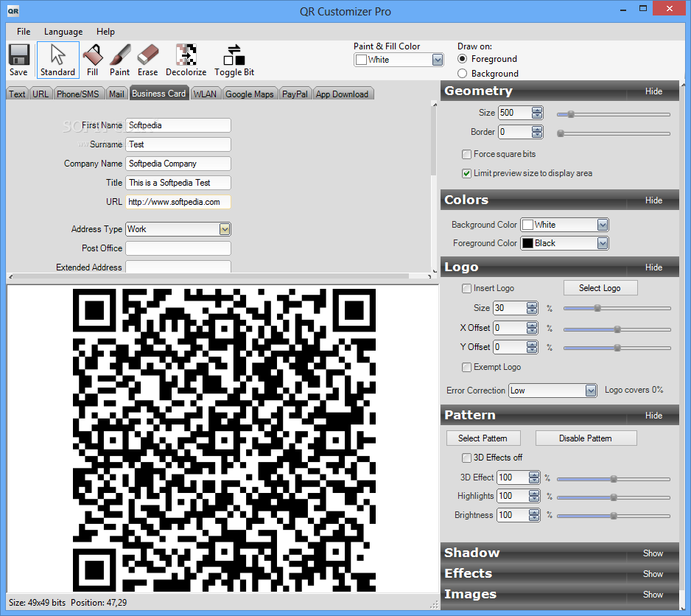
Task: Hide the Colors panel
Action: [653, 200]
